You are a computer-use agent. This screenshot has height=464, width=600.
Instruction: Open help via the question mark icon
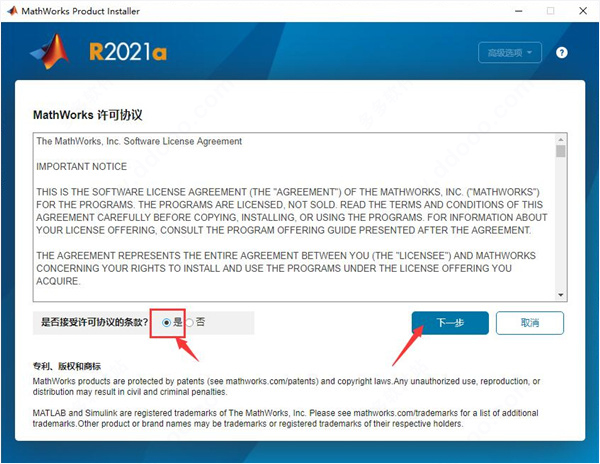coord(561,52)
